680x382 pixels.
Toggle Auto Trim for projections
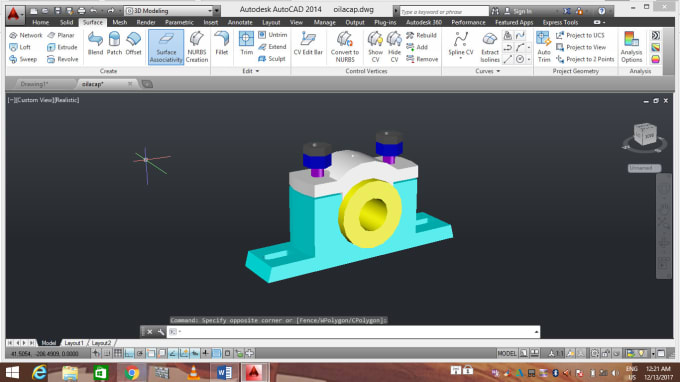coord(544,47)
